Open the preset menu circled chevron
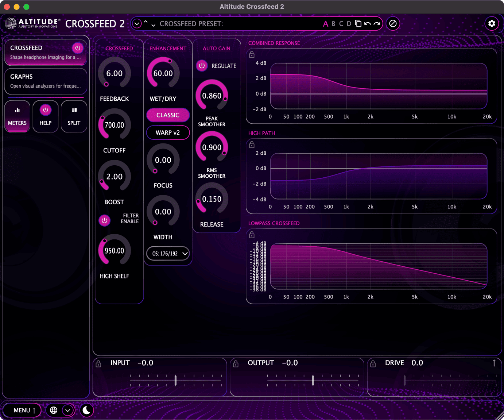504x420 pixels. click(x=137, y=24)
